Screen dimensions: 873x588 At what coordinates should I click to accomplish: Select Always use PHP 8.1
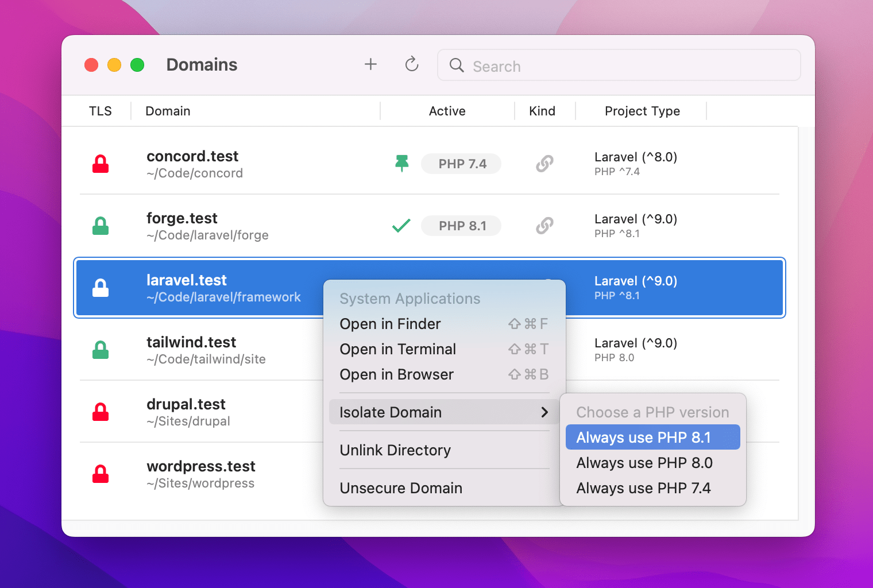[x=653, y=438]
